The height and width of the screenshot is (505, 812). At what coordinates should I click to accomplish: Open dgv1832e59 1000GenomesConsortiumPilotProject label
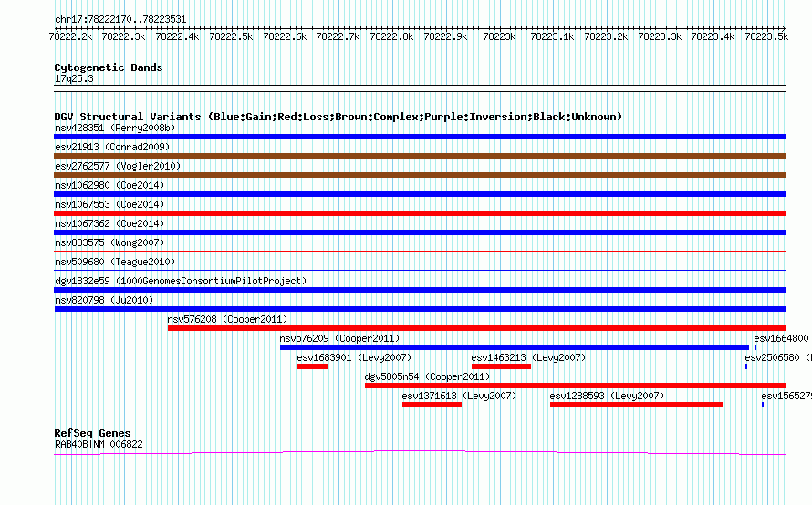click(181, 281)
